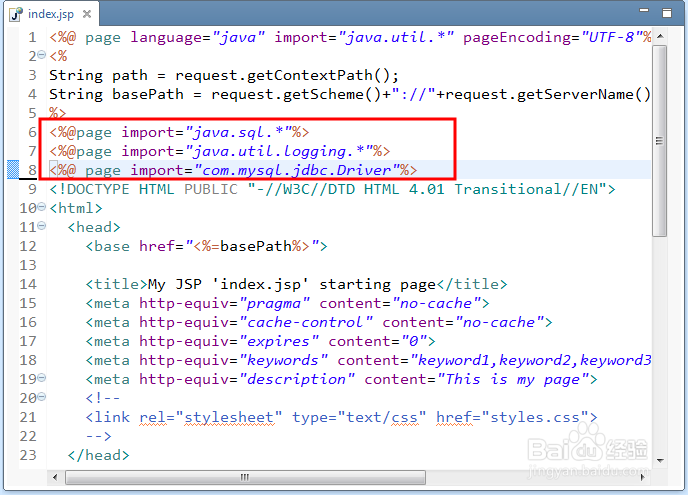Click on "expires" attribute value
688x495 pixels.
[279, 341]
